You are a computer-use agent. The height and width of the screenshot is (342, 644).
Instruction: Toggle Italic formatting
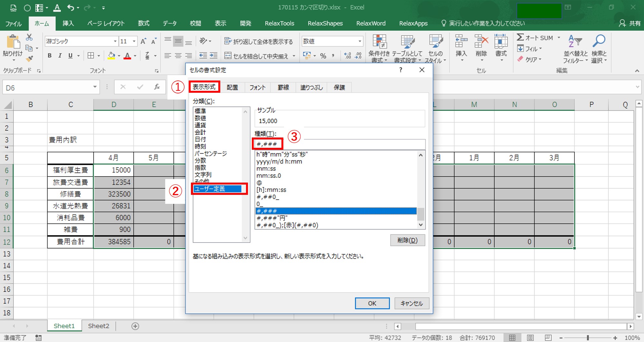[60, 56]
